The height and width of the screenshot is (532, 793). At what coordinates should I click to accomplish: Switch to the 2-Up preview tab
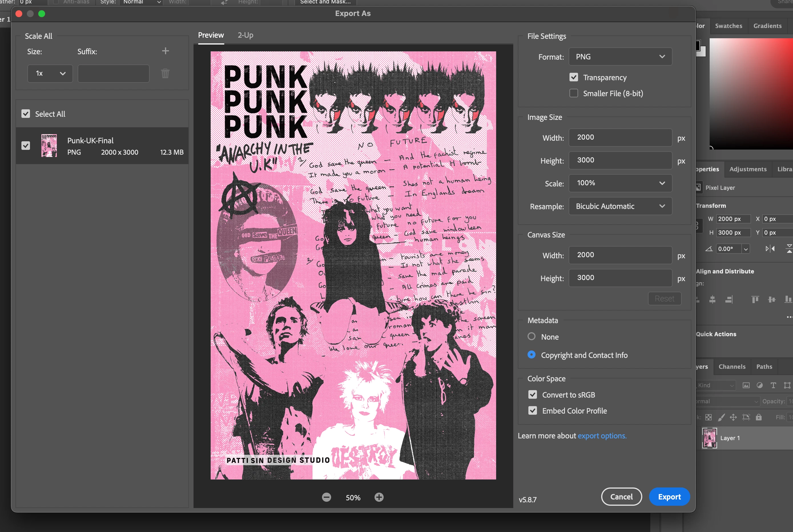245,35
